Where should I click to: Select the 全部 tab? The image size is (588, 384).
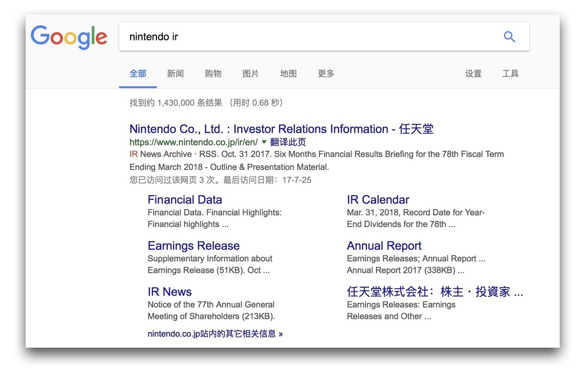138,73
